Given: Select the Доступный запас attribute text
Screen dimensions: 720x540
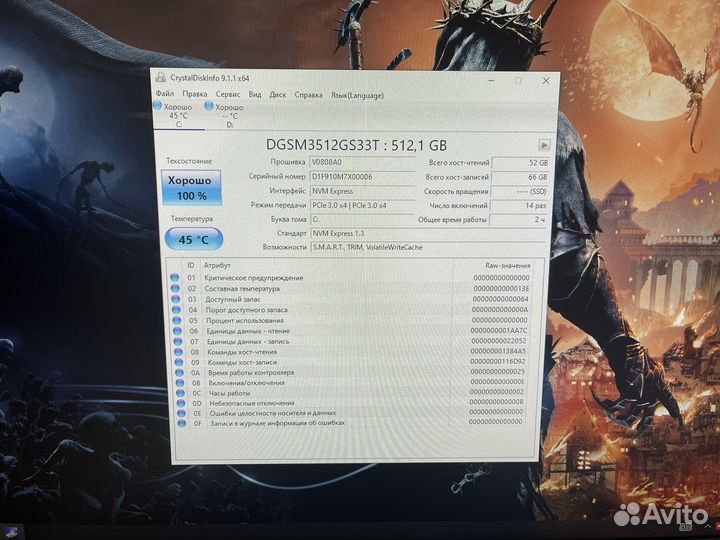Looking at the screenshot, I should tap(232, 299).
